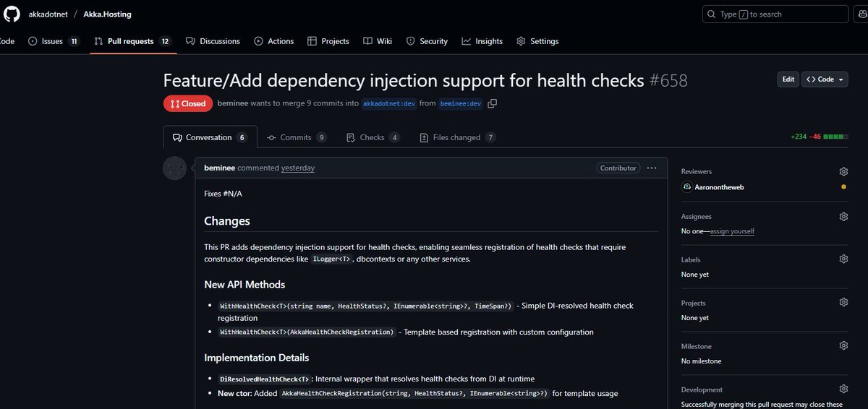This screenshot has height=409, width=868.
Task: Expand the Code dropdown button
Action: pos(825,79)
